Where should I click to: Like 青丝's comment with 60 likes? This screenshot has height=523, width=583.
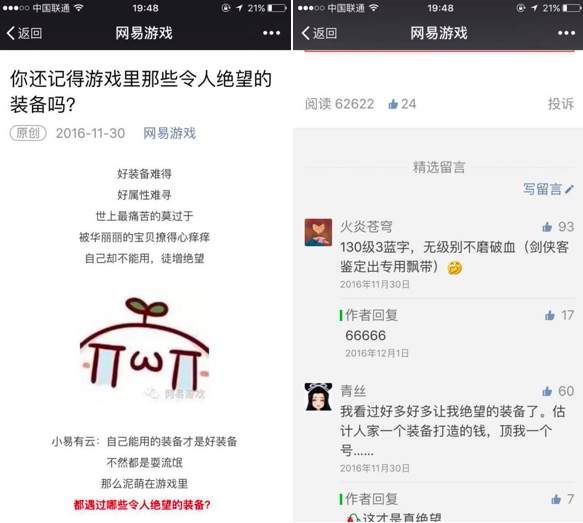558,391
